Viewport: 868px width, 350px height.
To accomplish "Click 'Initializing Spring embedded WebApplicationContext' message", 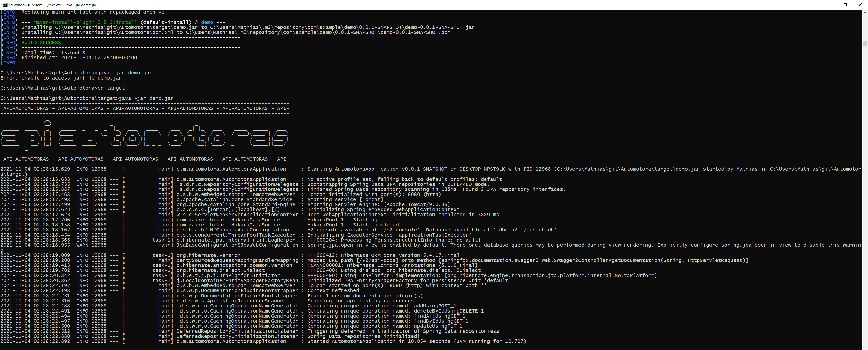I will click(x=383, y=209).
